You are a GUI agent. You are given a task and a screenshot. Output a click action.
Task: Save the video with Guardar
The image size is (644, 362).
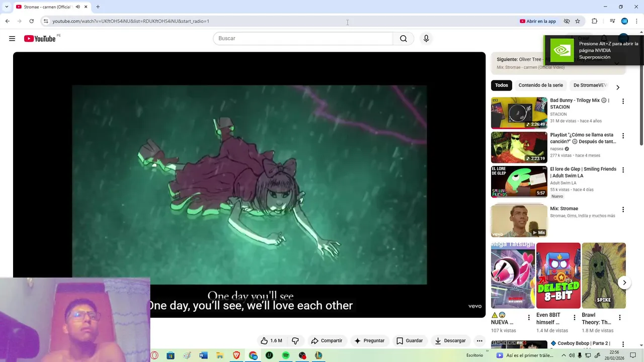pos(410,340)
